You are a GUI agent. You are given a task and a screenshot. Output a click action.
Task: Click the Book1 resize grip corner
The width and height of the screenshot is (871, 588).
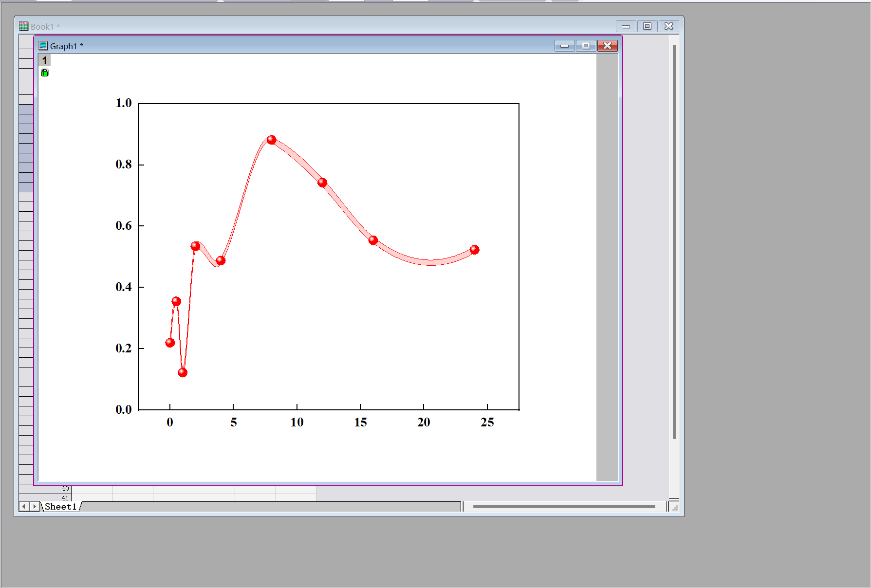click(675, 508)
